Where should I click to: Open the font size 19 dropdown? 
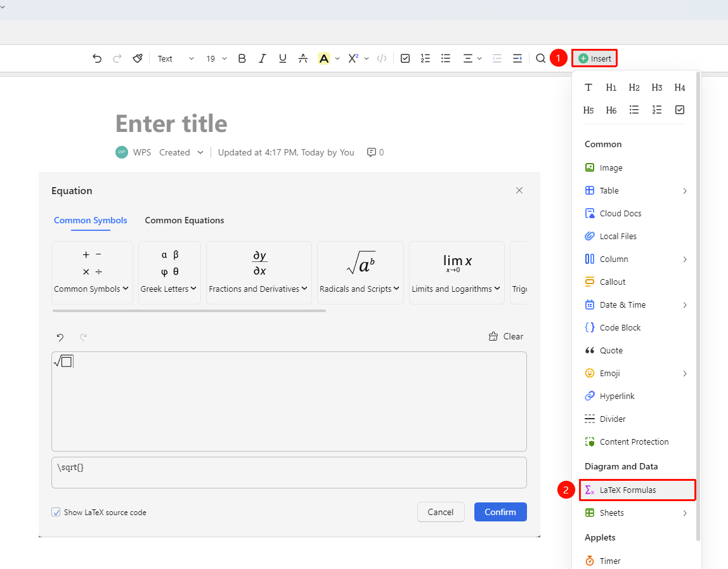[x=216, y=58]
